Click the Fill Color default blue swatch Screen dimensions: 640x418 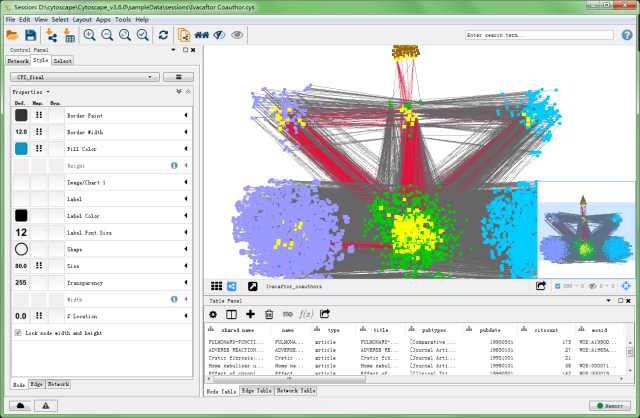[x=21, y=148]
